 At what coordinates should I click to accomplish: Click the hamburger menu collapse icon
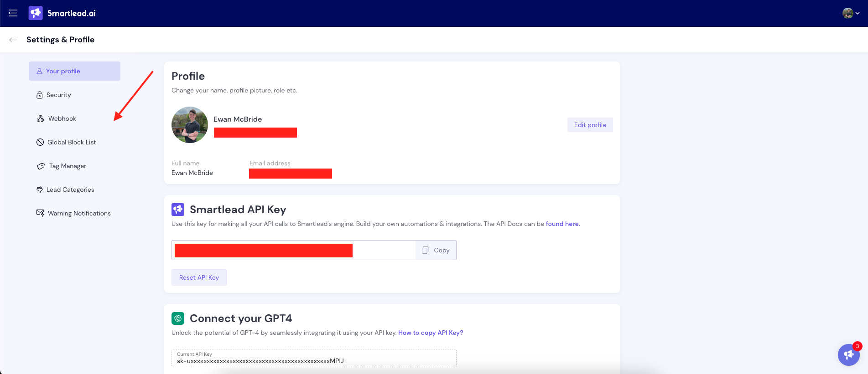tap(13, 13)
